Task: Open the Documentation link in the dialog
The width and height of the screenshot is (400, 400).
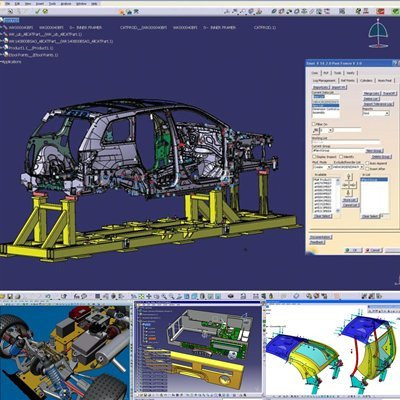Action: [x=321, y=237]
